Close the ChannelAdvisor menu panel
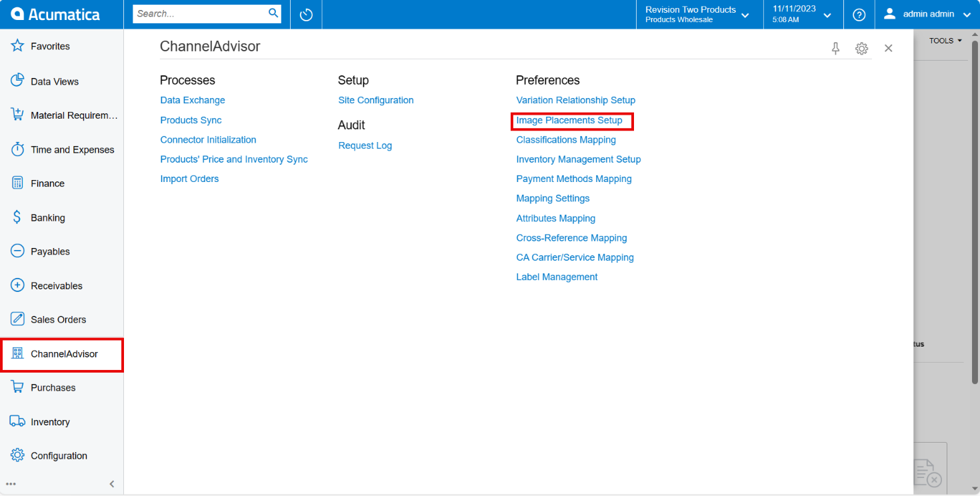Screen dimensions: 980x496 [x=888, y=49]
